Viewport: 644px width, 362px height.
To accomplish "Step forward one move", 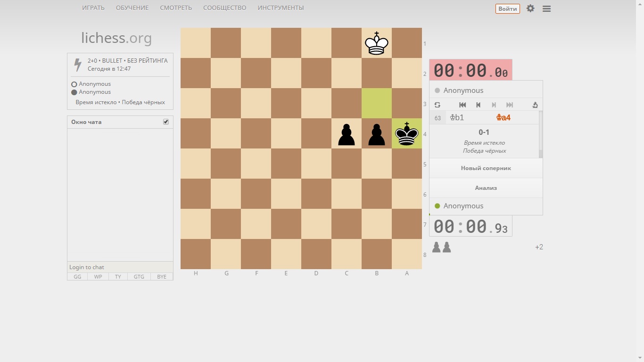I will tap(494, 105).
